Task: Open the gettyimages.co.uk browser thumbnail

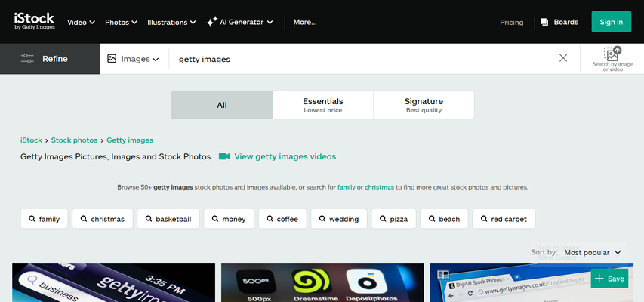Action: click(532, 282)
